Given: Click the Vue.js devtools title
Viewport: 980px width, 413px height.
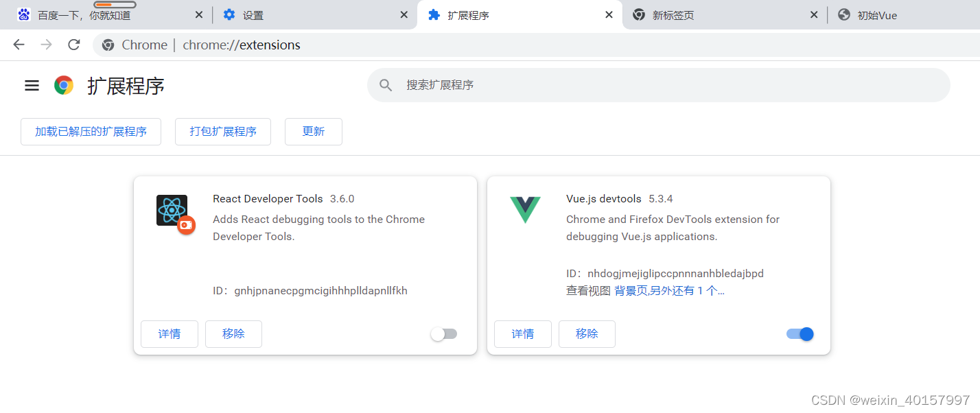Looking at the screenshot, I should pyautogui.click(x=604, y=199).
